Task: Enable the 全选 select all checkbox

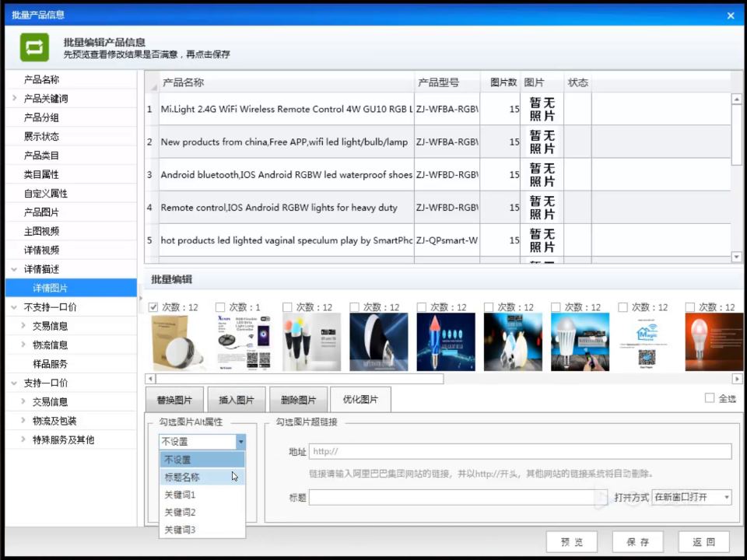Action: [710, 398]
